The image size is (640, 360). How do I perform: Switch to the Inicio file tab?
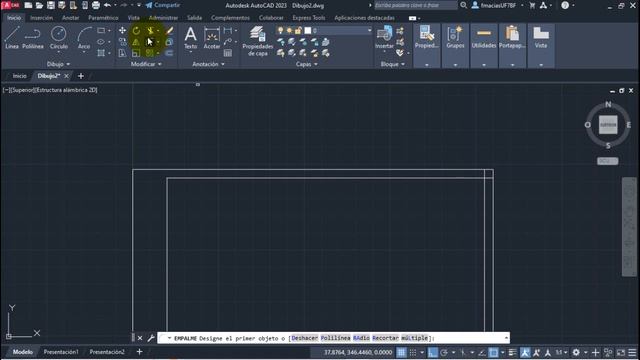coord(20,76)
